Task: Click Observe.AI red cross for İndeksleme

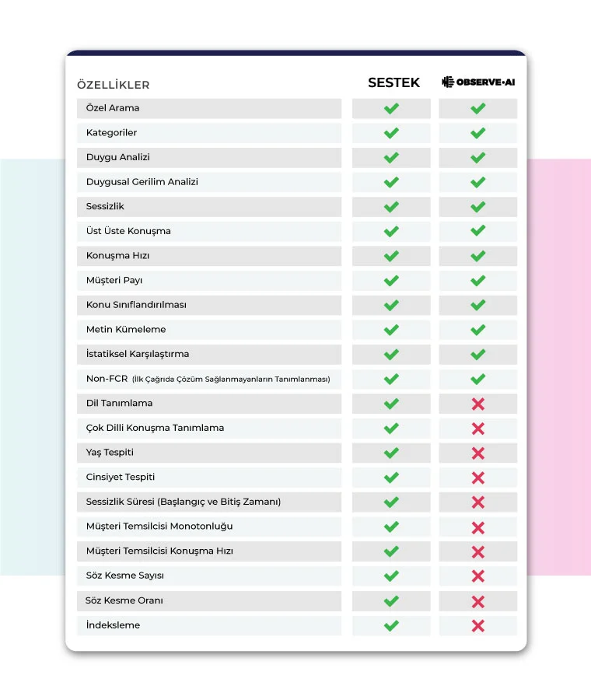Action: click(x=478, y=626)
